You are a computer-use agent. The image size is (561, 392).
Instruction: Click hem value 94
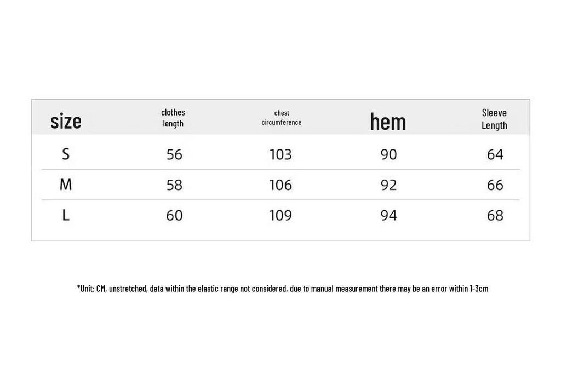pos(388,215)
